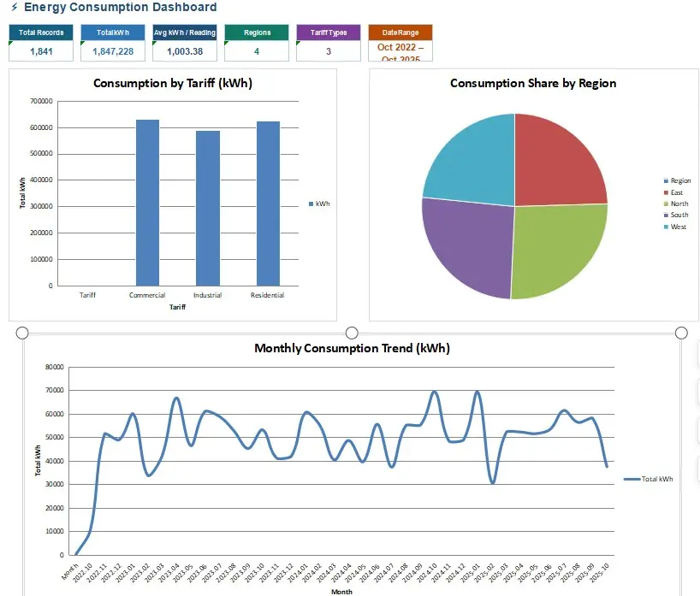Click the Industrial bar in tariff chart
Screen dimensions: 700x596
click(x=208, y=208)
